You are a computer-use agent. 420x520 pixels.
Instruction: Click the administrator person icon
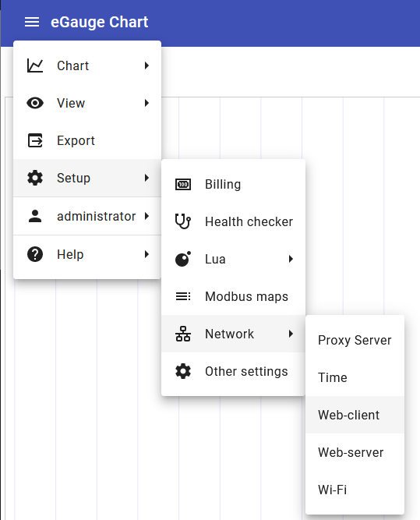pos(35,216)
